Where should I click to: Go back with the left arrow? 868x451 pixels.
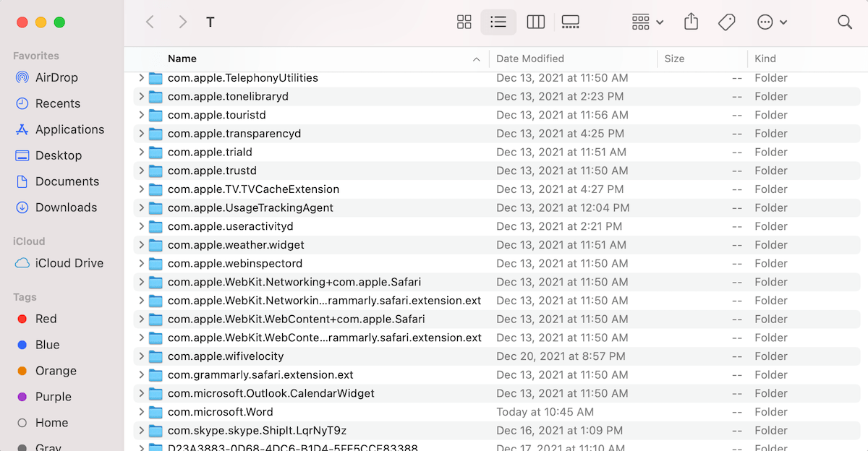tap(150, 22)
